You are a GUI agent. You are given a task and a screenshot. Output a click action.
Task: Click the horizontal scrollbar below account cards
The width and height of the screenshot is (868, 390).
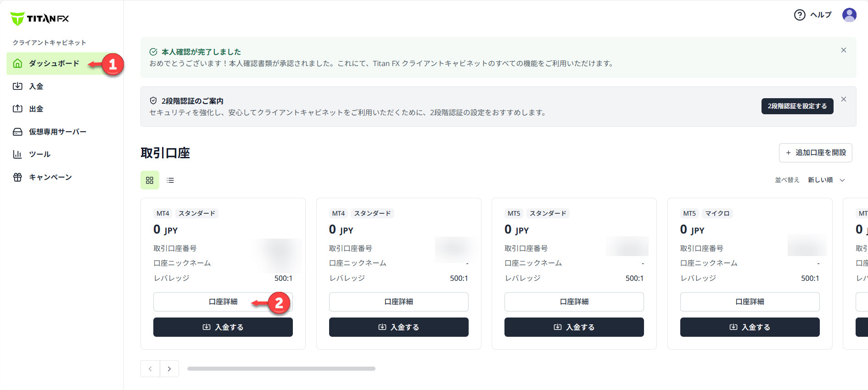(281, 369)
